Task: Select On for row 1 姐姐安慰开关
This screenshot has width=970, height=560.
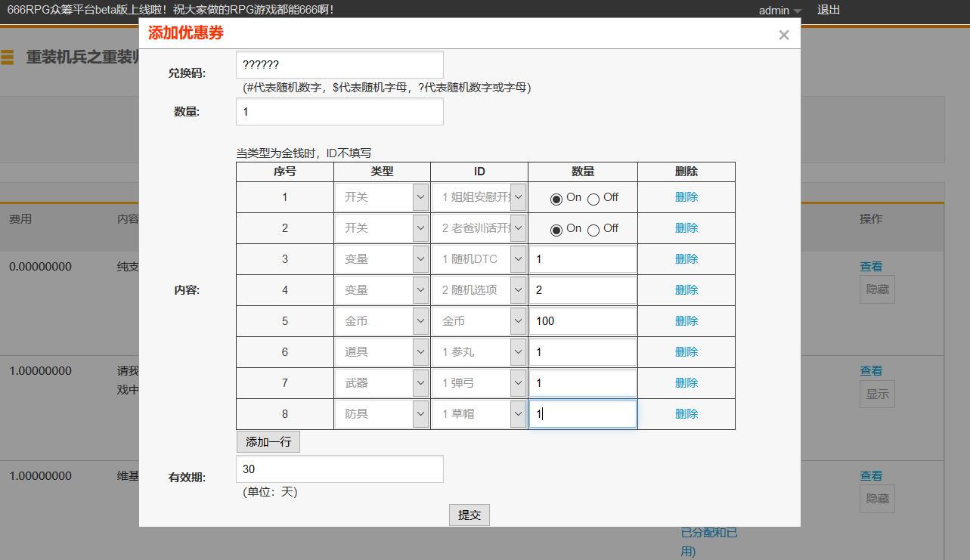Action: [556, 199]
